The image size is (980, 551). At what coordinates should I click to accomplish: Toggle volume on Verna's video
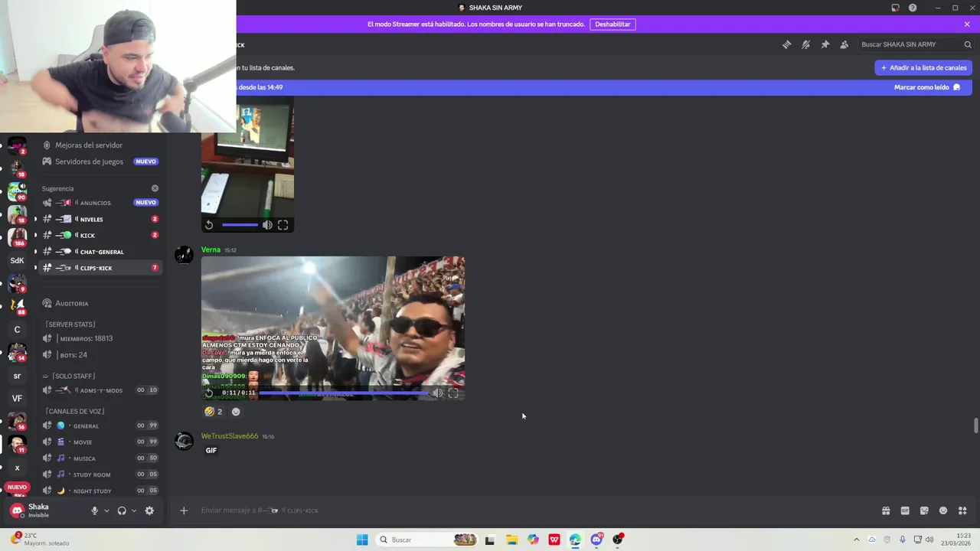pyautogui.click(x=437, y=393)
